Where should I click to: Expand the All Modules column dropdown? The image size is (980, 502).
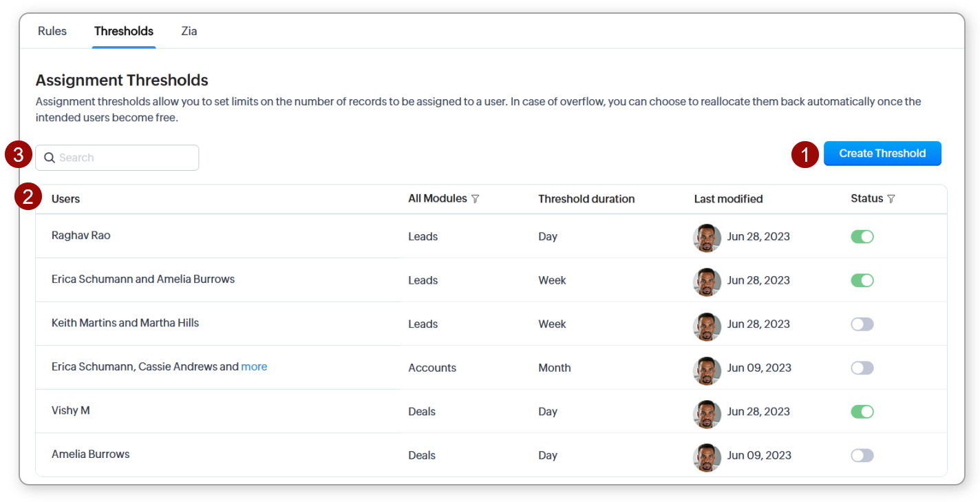point(438,199)
